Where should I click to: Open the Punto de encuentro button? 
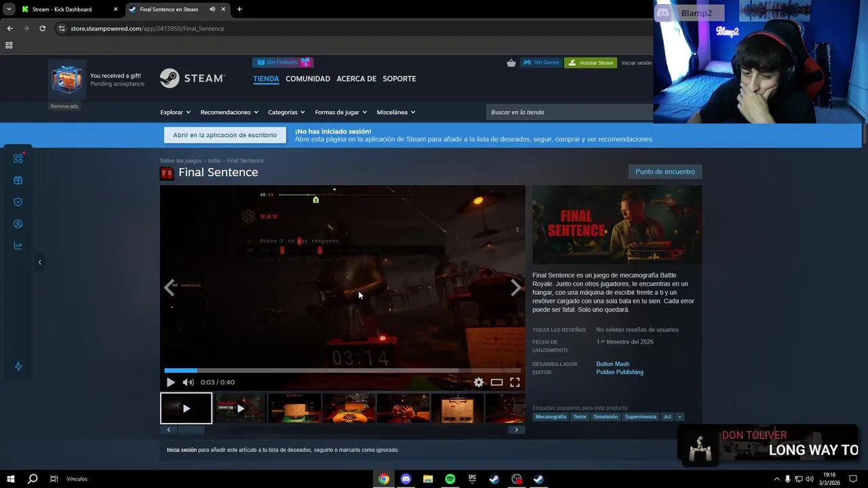point(665,171)
